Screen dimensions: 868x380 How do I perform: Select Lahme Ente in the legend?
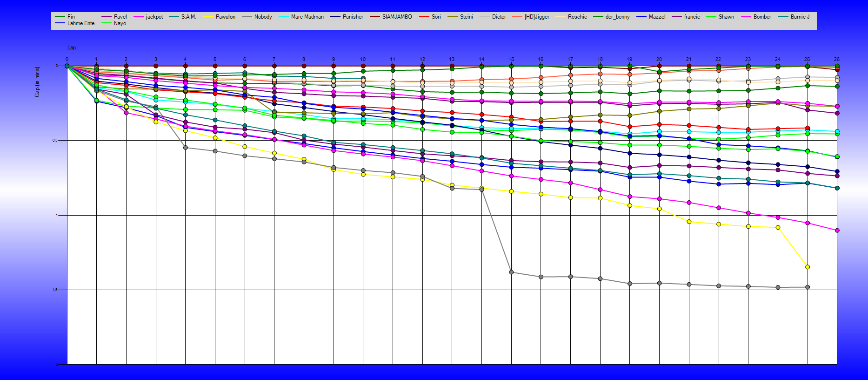pos(74,23)
